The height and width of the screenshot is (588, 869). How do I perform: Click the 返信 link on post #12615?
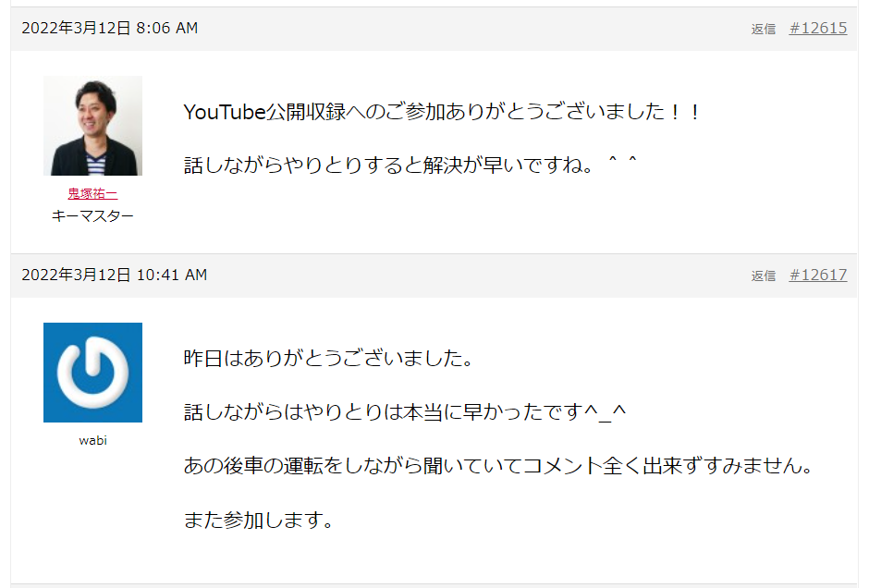[x=763, y=29]
